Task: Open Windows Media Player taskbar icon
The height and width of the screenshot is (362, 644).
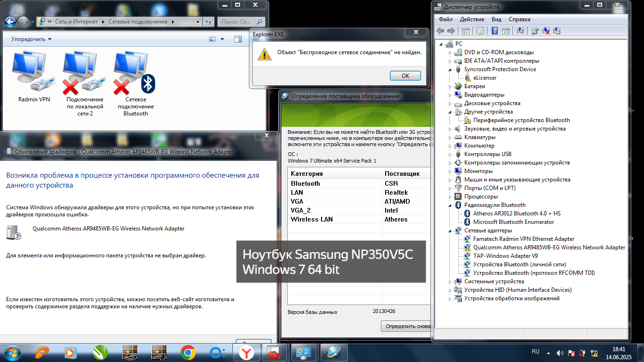Action: (x=70, y=353)
